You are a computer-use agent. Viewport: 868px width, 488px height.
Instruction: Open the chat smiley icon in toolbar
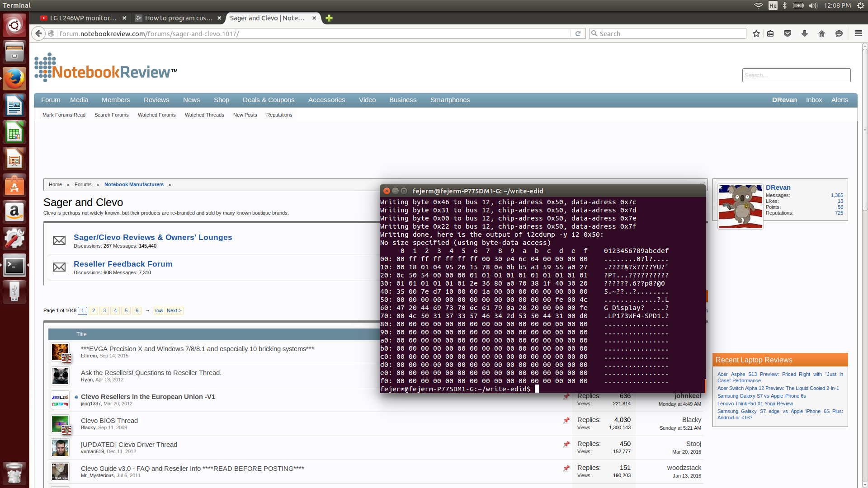[839, 33]
